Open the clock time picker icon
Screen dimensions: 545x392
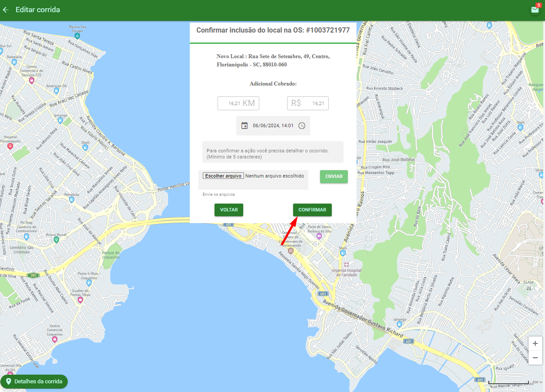(x=302, y=126)
